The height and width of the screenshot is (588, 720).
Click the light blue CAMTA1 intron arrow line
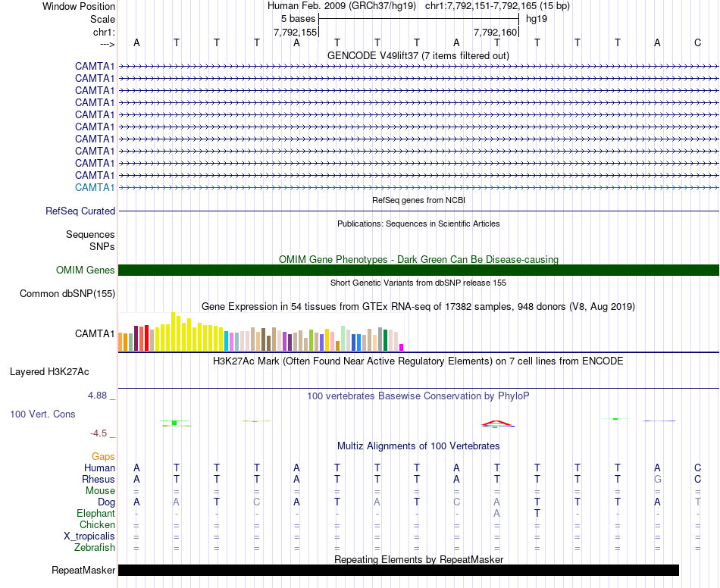tap(418, 187)
